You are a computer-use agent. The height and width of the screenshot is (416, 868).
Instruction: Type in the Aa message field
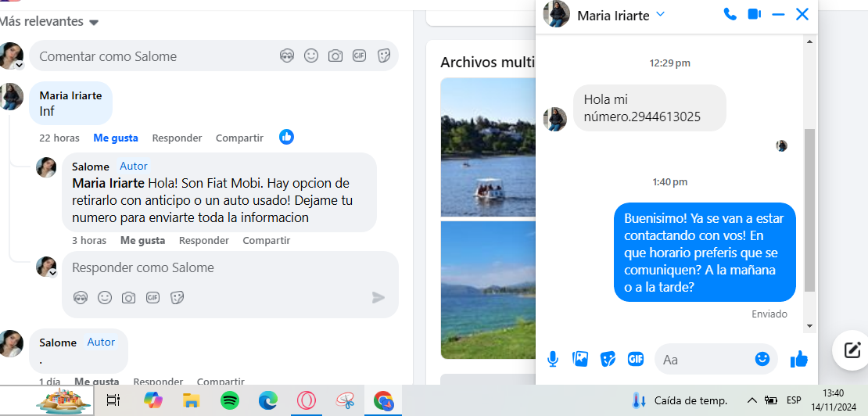(x=704, y=360)
